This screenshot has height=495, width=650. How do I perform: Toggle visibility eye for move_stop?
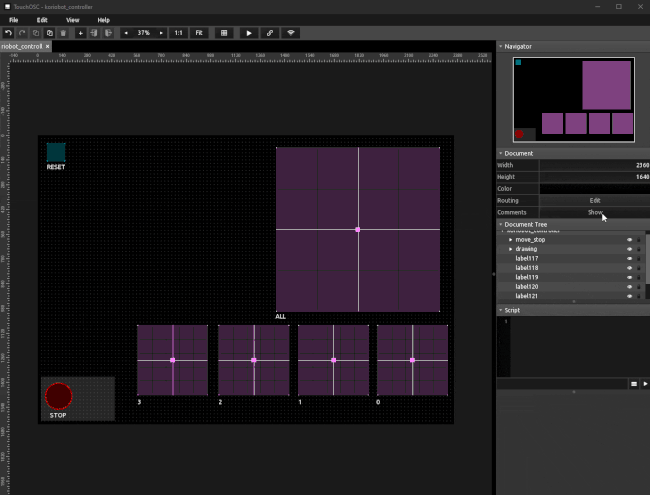tap(629, 240)
